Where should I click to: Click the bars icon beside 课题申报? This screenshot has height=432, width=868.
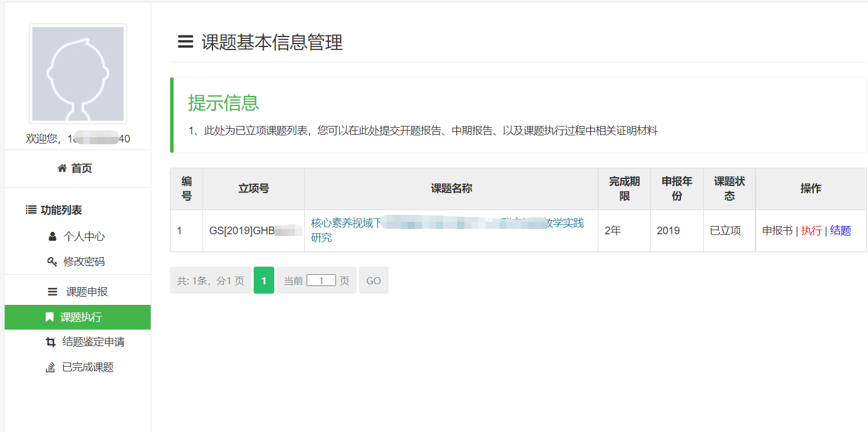point(53,292)
